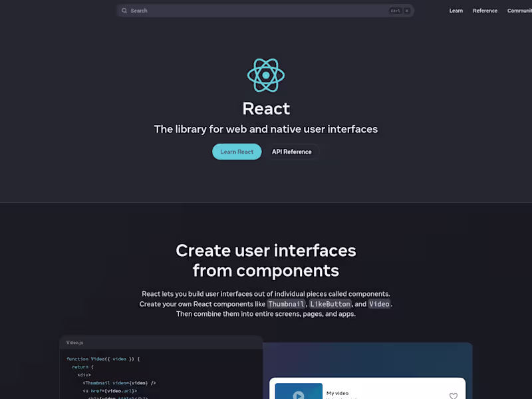The height and width of the screenshot is (399, 532).
Task: Click the Ctrl keyboard shortcut badge
Action: [x=395, y=11]
